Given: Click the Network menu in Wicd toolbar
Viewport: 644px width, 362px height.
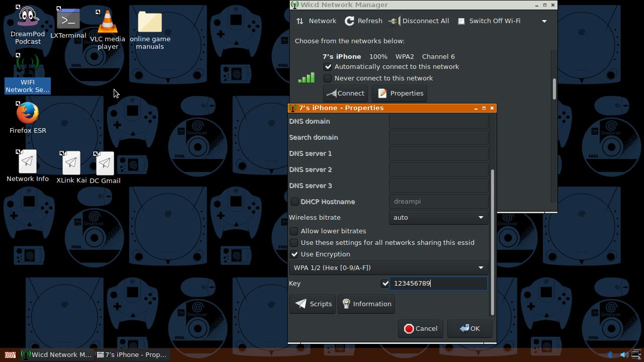Looking at the screenshot, I should click(316, 21).
